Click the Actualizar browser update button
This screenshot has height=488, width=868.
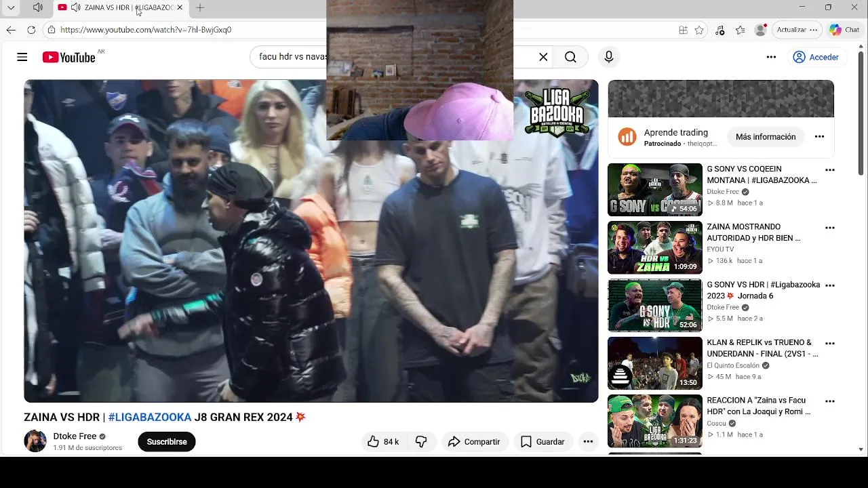(x=797, y=30)
